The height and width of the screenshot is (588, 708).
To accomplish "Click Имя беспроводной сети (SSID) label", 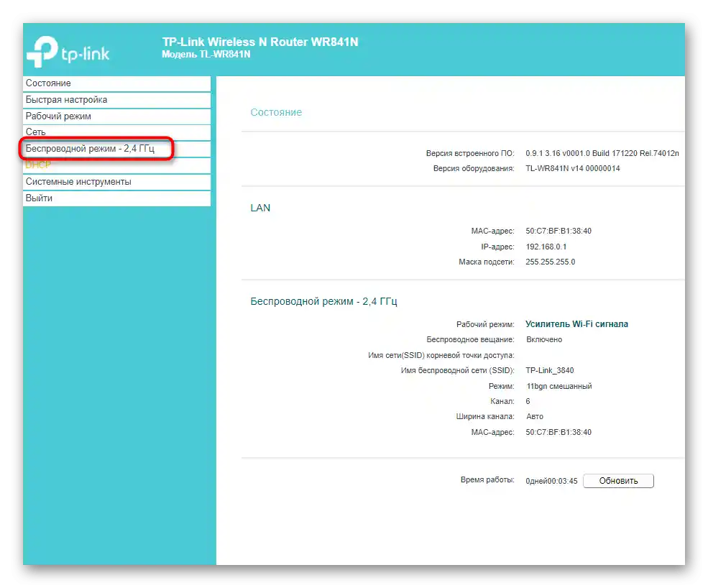I will pos(457,371).
